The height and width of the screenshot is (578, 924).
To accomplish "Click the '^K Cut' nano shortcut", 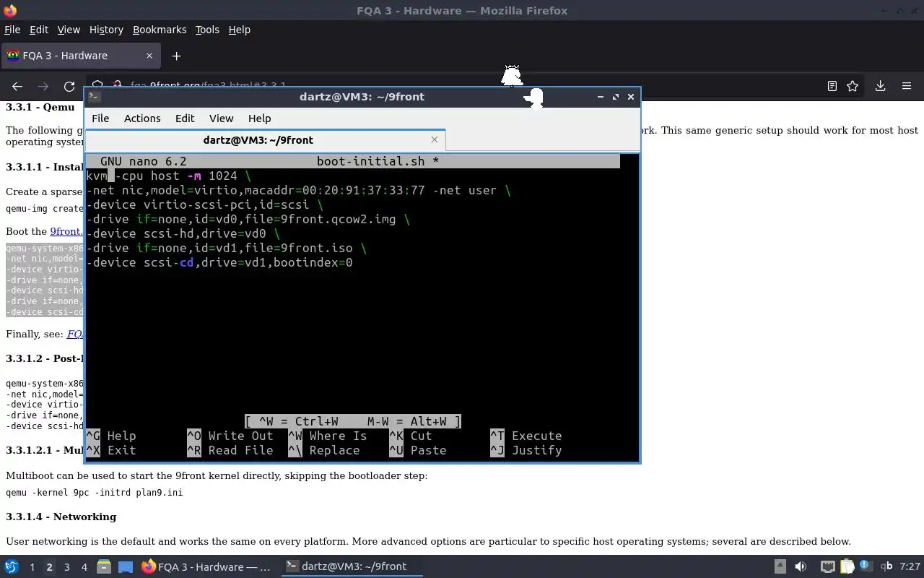I will (x=411, y=436).
